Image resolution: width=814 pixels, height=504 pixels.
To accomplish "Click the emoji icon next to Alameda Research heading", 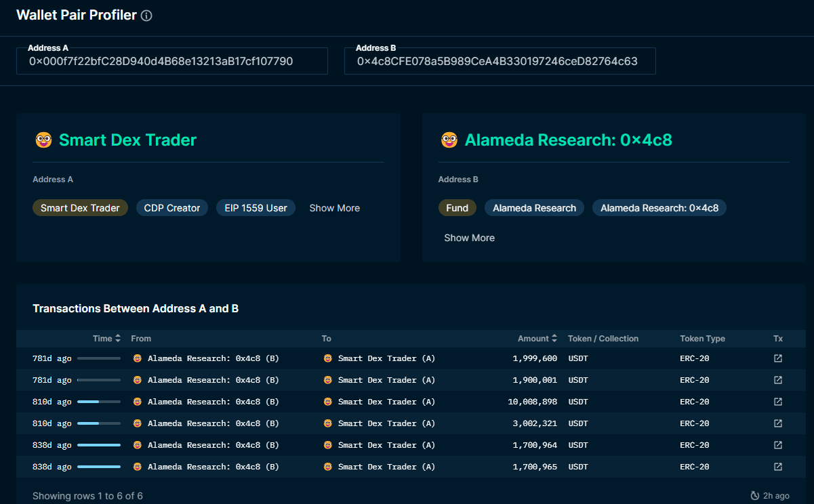I will (449, 140).
